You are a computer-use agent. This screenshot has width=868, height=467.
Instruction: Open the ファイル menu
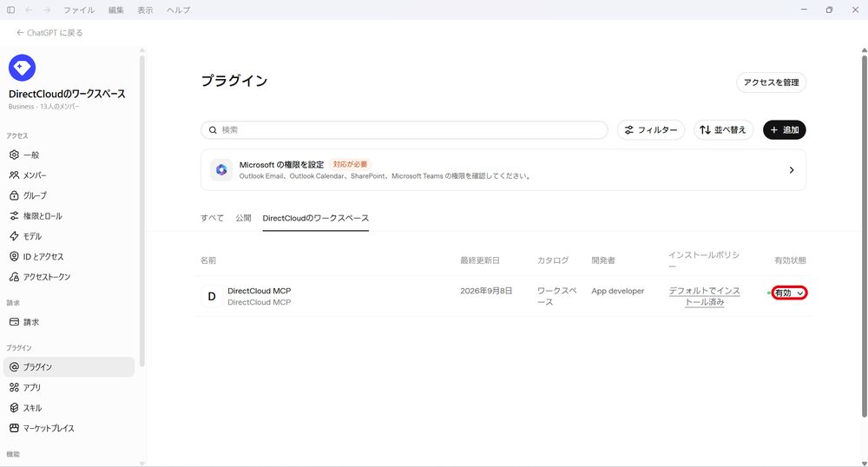tap(79, 10)
